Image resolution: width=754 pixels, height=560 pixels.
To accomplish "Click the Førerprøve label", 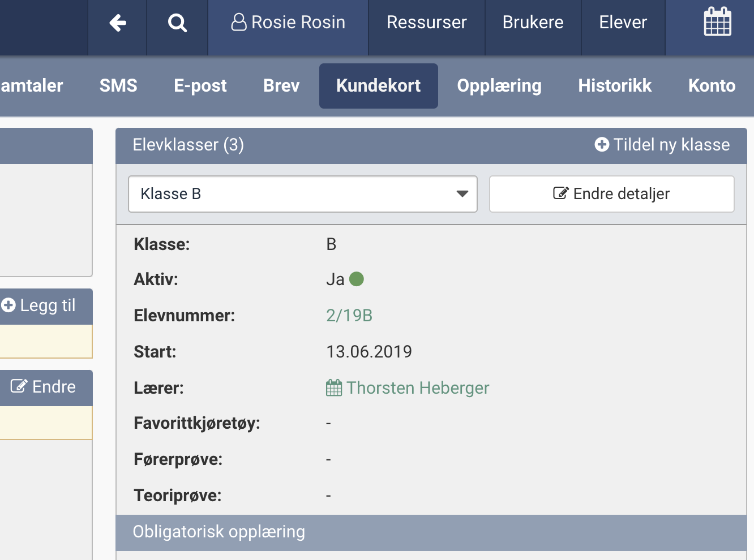I will [x=178, y=459].
